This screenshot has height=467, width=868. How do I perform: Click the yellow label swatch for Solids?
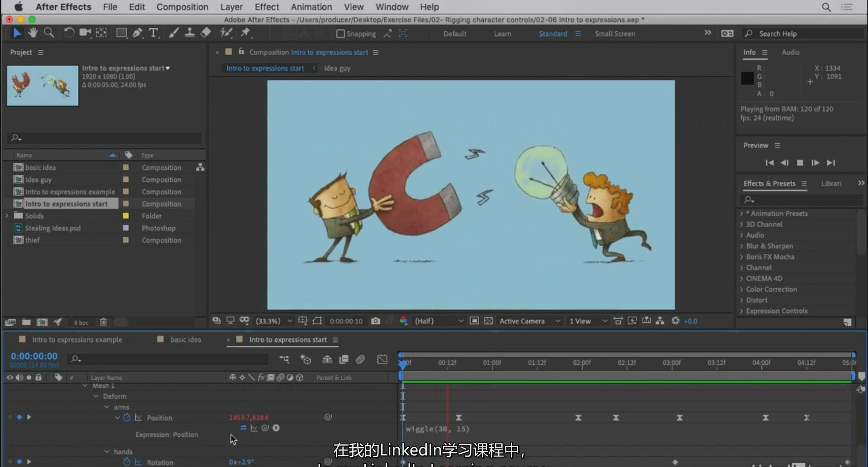point(126,216)
